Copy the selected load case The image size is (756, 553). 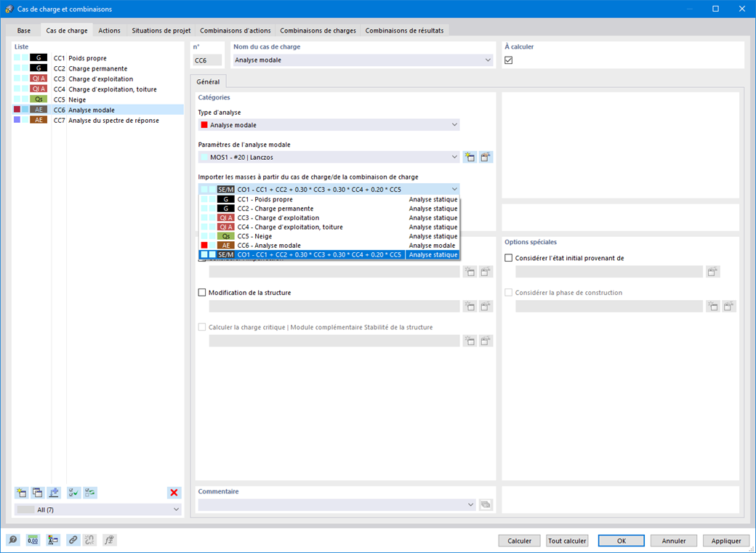click(x=37, y=493)
